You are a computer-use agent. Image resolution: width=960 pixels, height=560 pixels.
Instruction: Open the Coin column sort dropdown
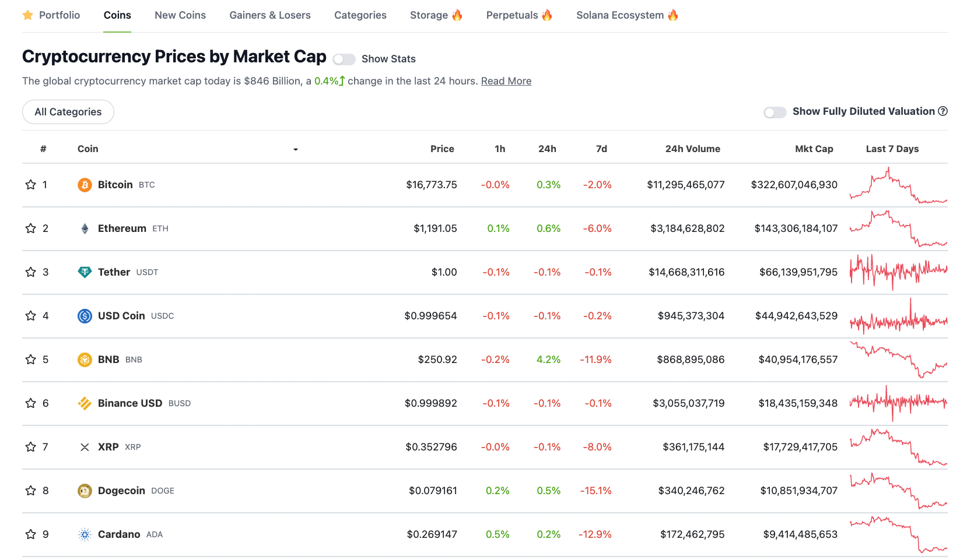(296, 149)
